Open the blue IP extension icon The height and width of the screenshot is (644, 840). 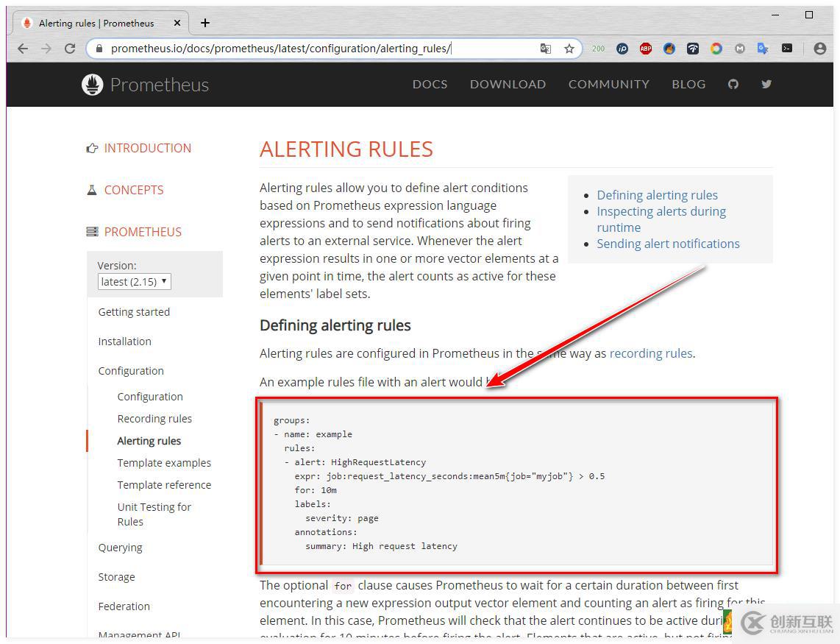[622, 49]
